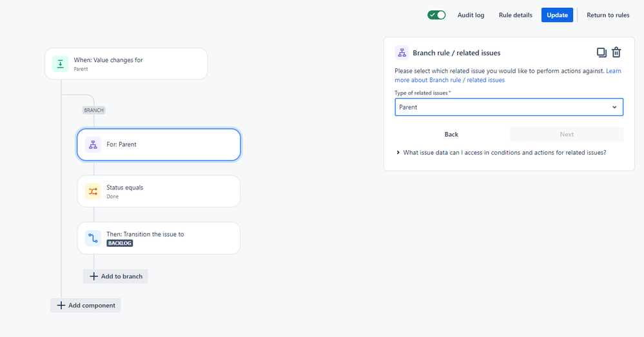Click Add component at the bottom
Image resolution: width=644 pixels, height=337 pixels.
coord(86,305)
